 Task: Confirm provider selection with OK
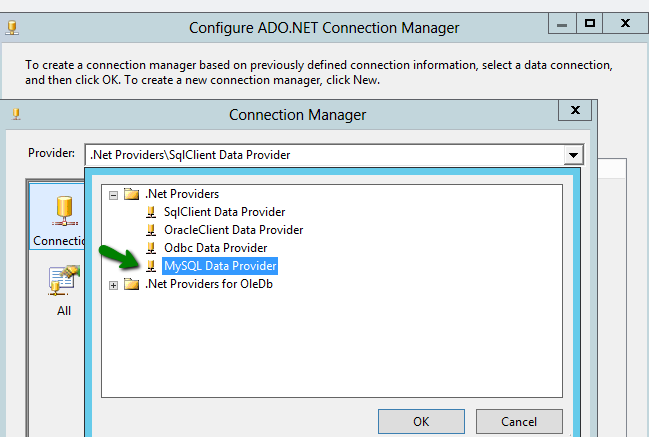[421, 422]
